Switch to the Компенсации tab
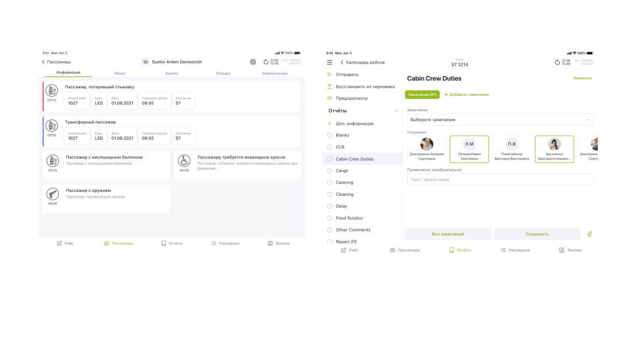Viewport: 644px width, 338px height. click(275, 73)
